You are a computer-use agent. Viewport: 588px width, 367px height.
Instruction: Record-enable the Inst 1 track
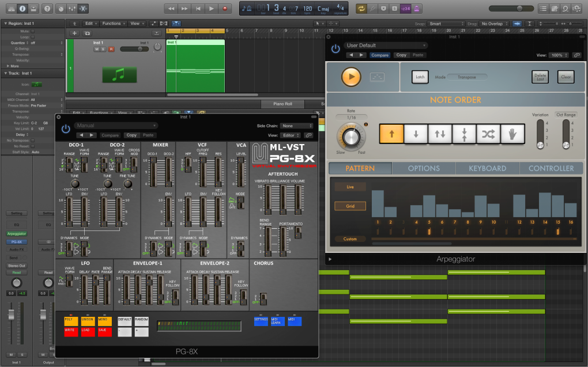111,49
